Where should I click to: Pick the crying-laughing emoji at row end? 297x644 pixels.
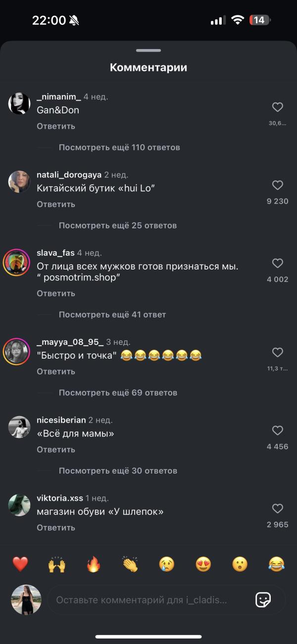277,564
